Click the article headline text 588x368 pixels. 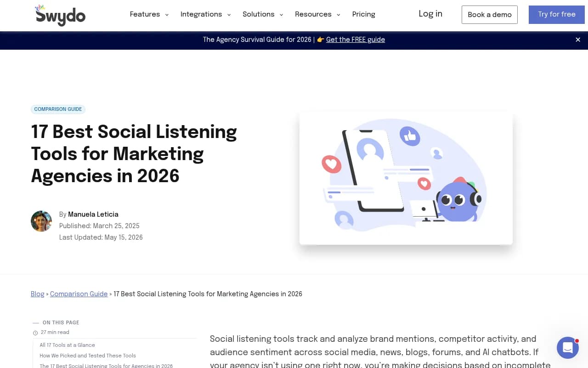[x=134, y=154]
